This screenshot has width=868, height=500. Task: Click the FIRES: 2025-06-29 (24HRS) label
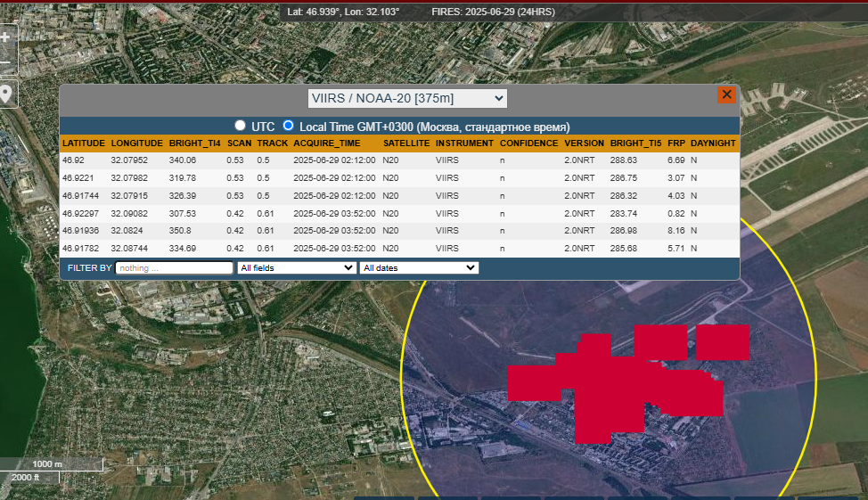point(493,12)
